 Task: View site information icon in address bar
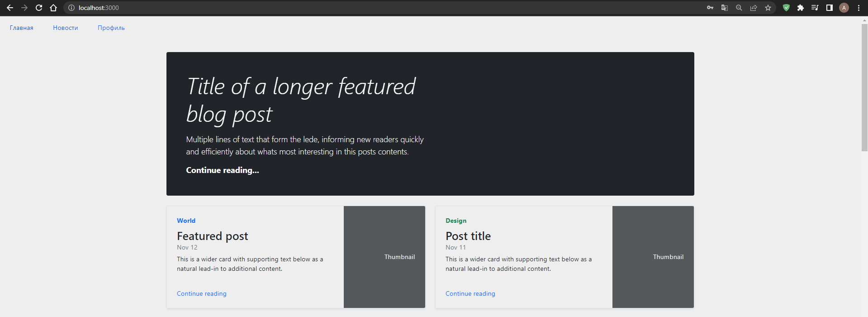(x=71, y=8)
